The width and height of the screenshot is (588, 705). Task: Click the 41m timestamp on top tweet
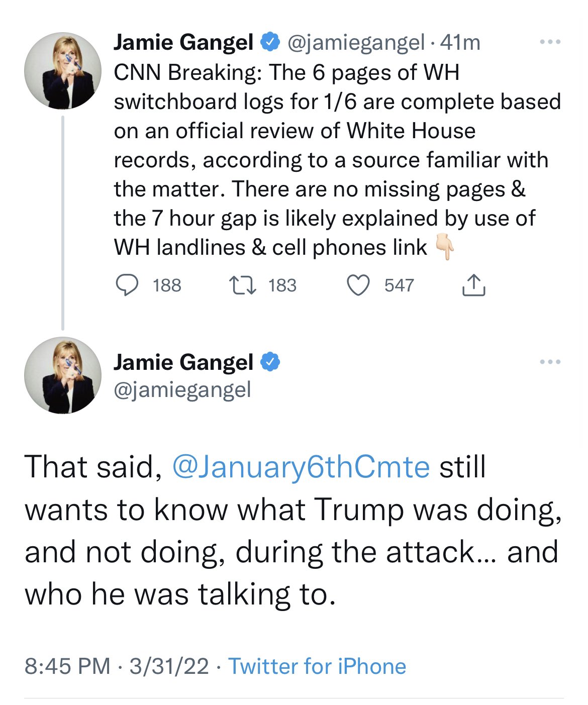tap(460, 43)
